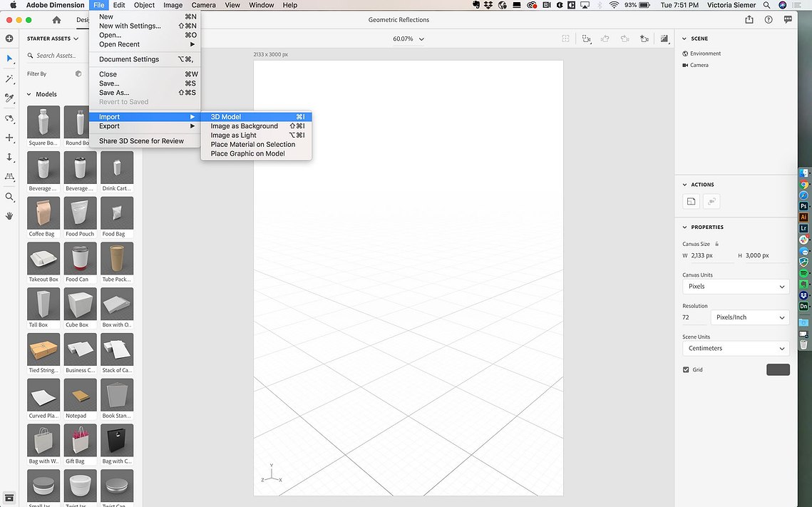Viewport: 812px width, 507px height.
Task: Open the 60.07% zoom level dropdown
Action: [x=408, y=39]
